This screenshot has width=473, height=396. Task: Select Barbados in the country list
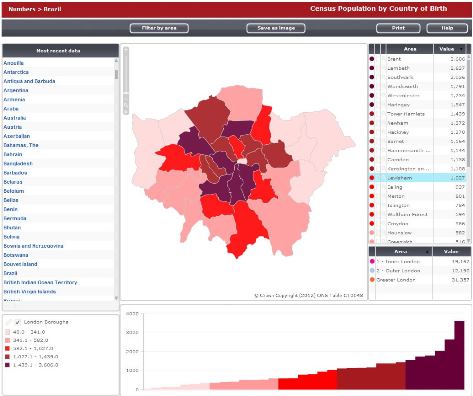[x=15, y=173]
